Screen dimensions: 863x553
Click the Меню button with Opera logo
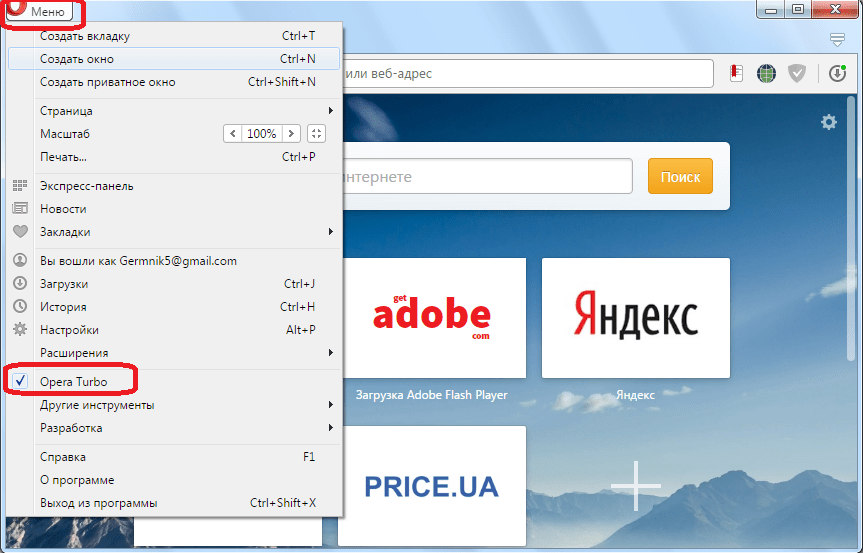40,10
